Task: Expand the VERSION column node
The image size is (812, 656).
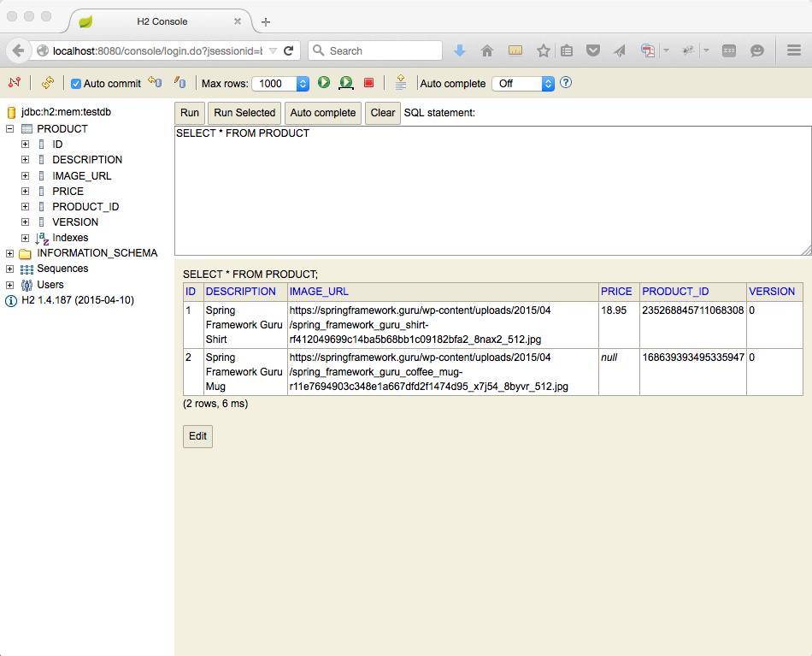Action: (25, 222)
